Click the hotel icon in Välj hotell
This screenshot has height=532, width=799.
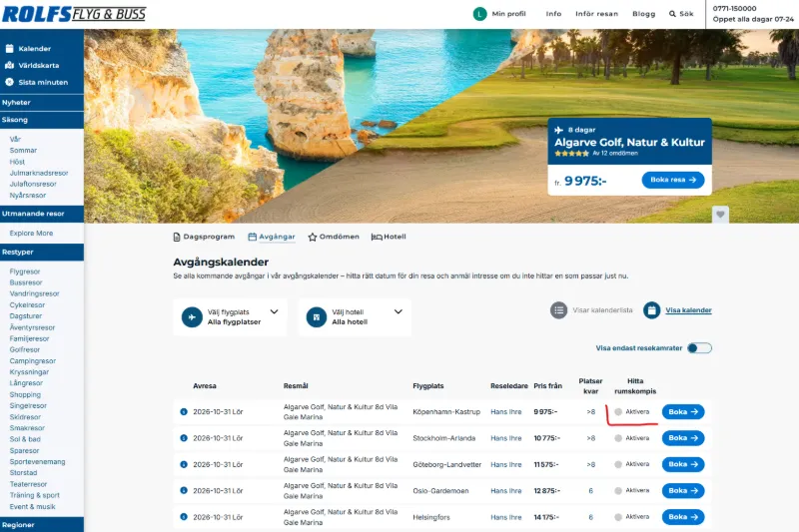point(316,317)
